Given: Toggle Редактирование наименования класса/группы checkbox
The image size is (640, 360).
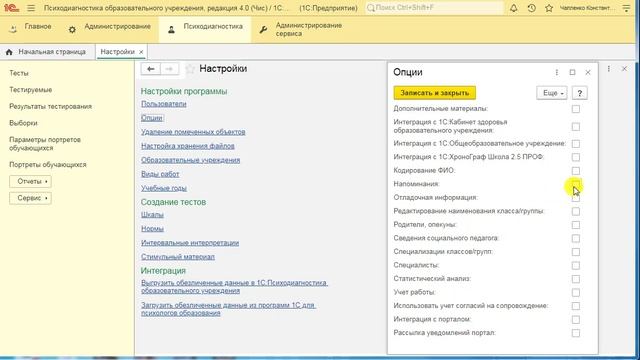Looking at the screenshot, I should coord(576,211).
